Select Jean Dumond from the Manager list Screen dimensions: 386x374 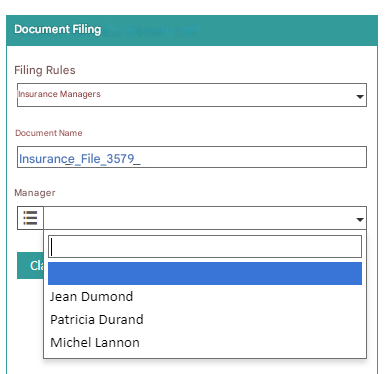[92, 296]
